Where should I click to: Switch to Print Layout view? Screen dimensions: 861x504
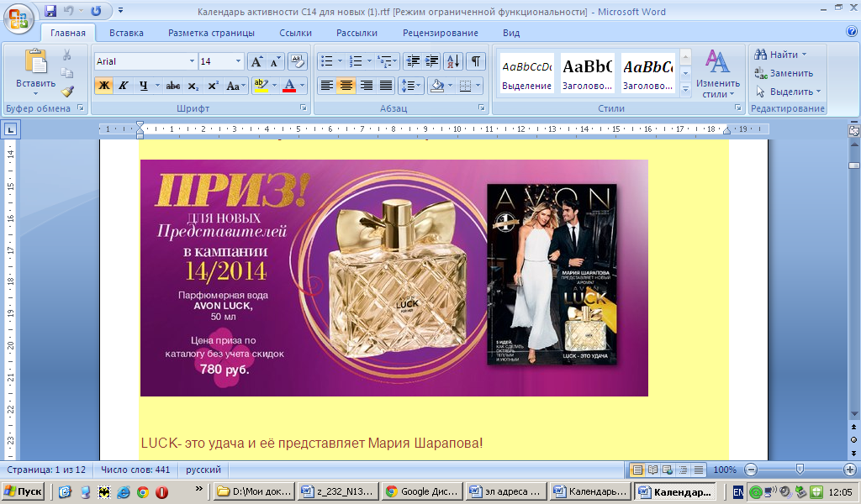click(637, 470)
